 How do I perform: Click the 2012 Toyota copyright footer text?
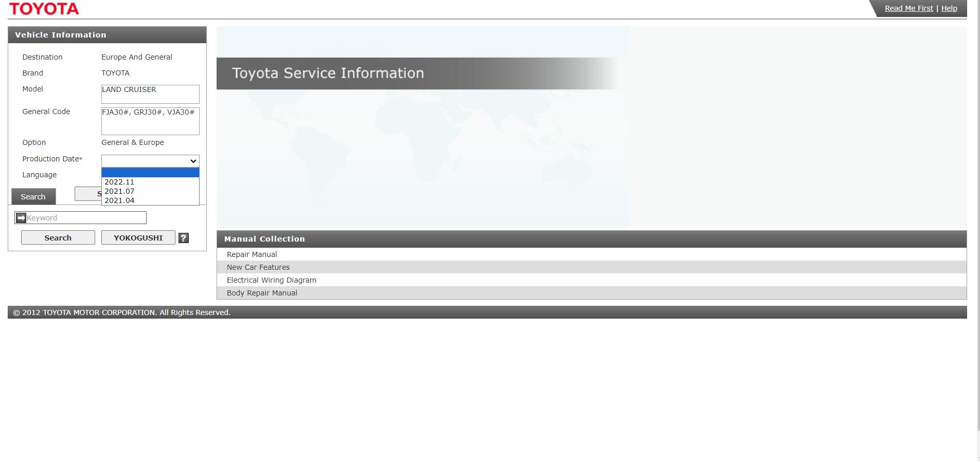click(122, 312)
